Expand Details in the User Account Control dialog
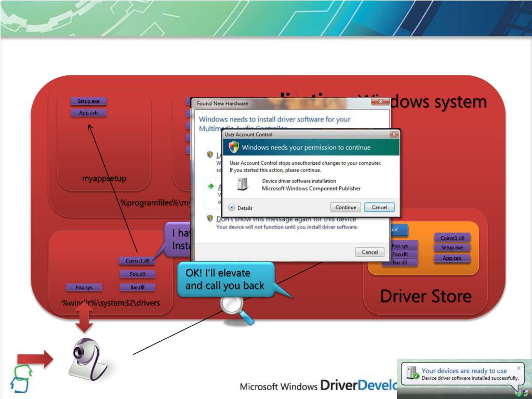Screen dimensions: 532x399 (241, 208)
